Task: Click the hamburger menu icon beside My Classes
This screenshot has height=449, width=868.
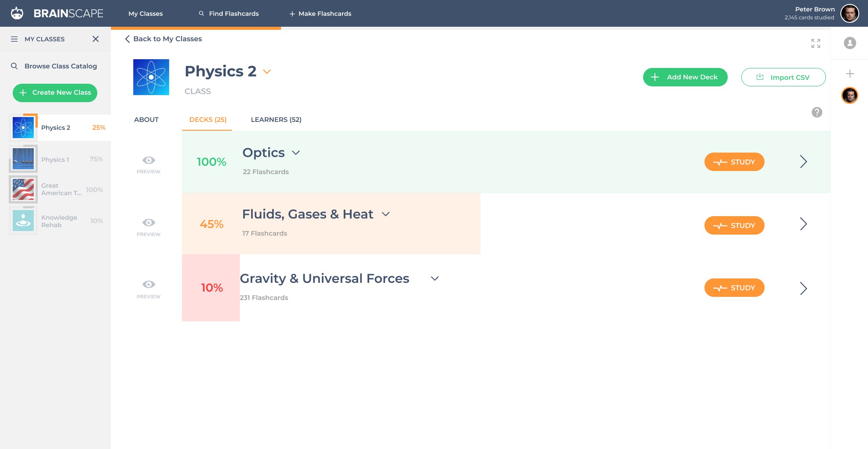Action: point(14,39)
